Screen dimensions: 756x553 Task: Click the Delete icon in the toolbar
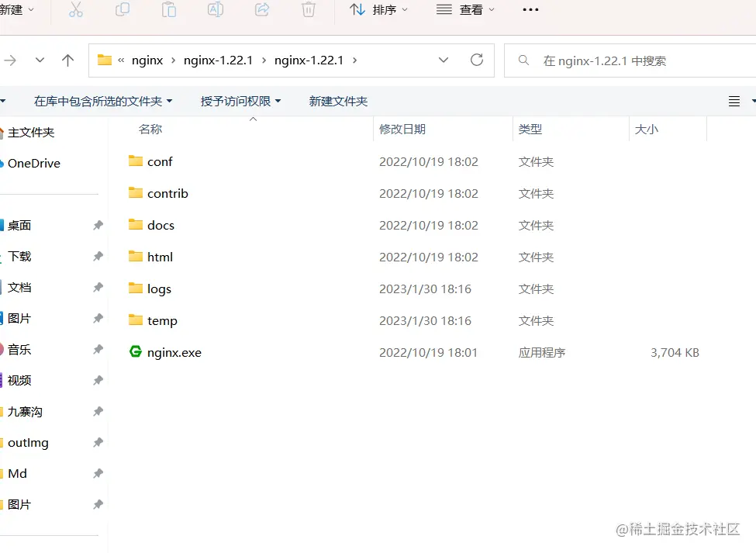309,11
